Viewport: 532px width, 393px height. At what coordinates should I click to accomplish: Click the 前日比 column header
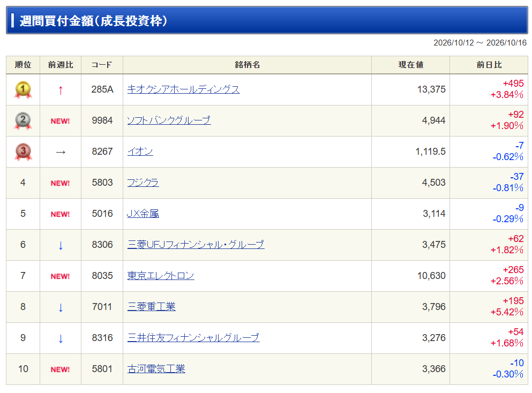point(489,65)
